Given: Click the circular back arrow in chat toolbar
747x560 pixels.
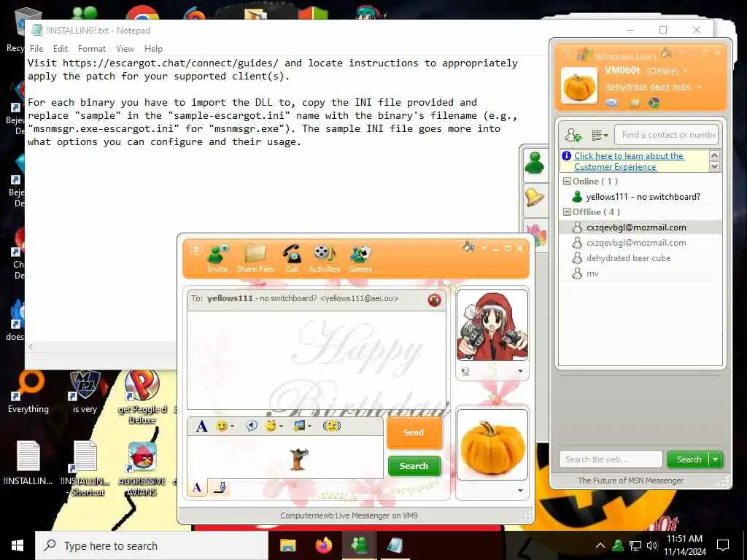Looking at the screenshot, I should [x=196, y=249].
